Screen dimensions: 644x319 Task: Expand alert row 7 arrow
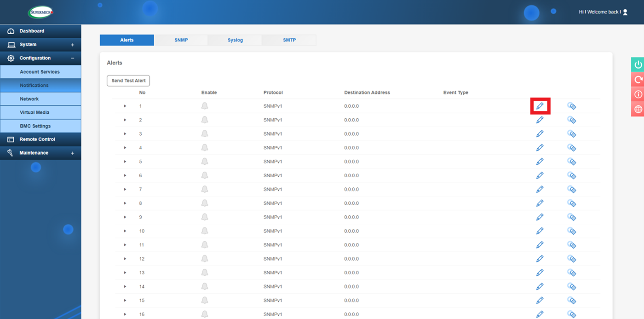125,189
